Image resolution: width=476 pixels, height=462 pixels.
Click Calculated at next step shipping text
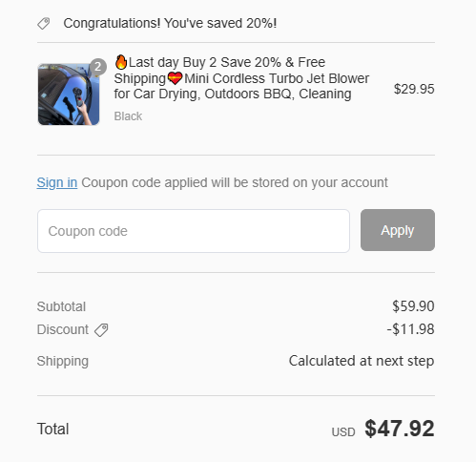[x=362, y=361]
